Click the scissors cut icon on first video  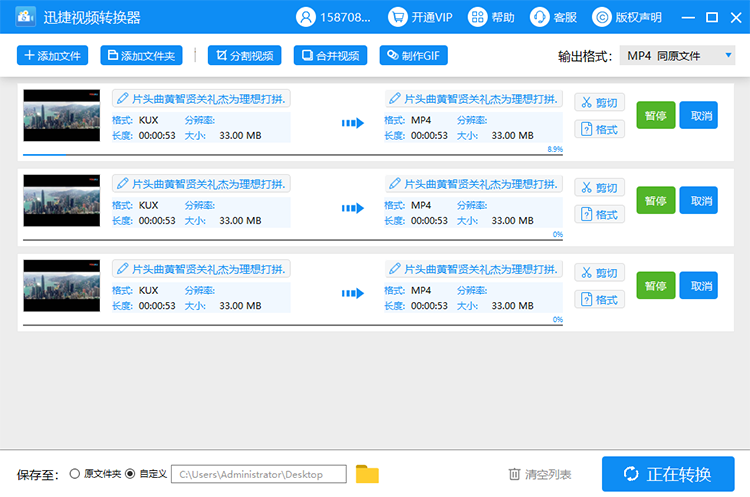coord(585,103)
